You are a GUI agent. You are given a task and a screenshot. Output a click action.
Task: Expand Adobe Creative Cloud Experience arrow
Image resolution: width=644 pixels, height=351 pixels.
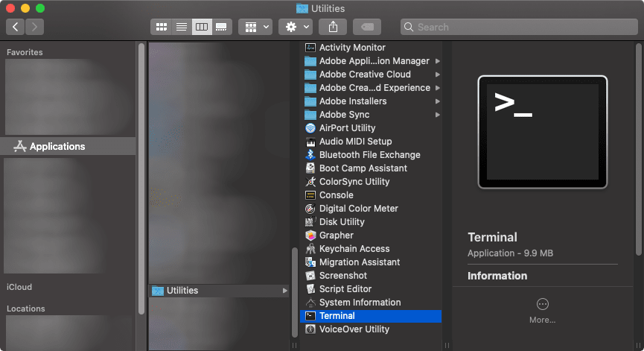click(438, 88)
